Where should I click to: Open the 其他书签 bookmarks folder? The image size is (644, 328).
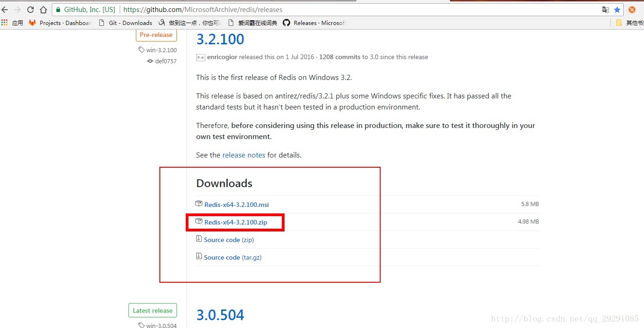630,23
